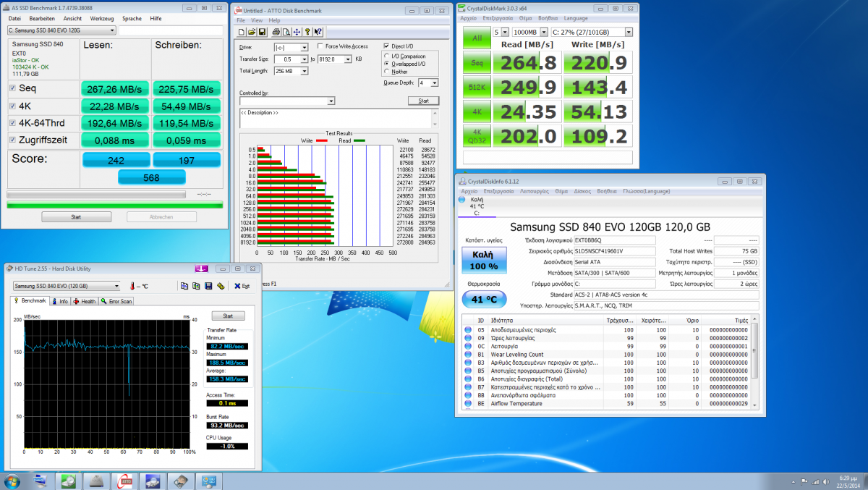Click the computer icon on taskbar
This screenshot has width=868, height=490.
[40, 481]
